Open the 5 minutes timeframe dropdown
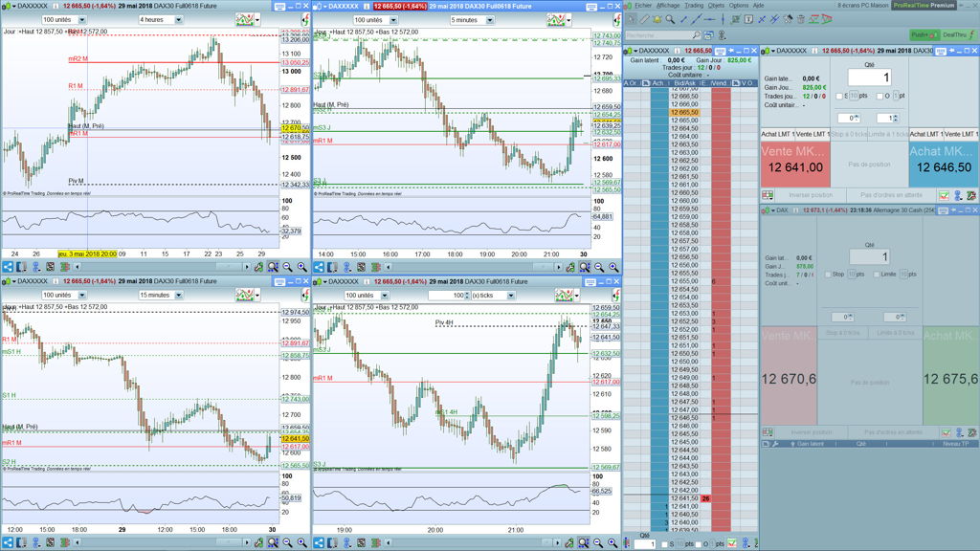 coord(489,20)
